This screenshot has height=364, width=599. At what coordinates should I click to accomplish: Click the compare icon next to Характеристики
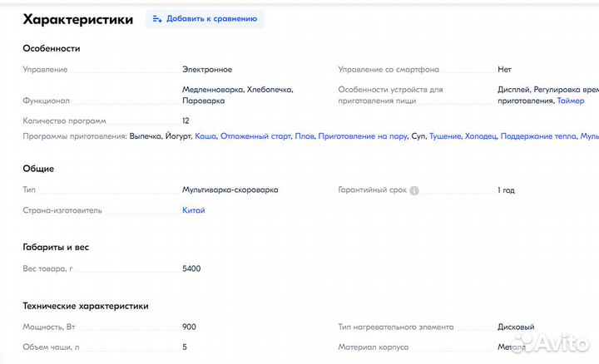tap(157, 19)
